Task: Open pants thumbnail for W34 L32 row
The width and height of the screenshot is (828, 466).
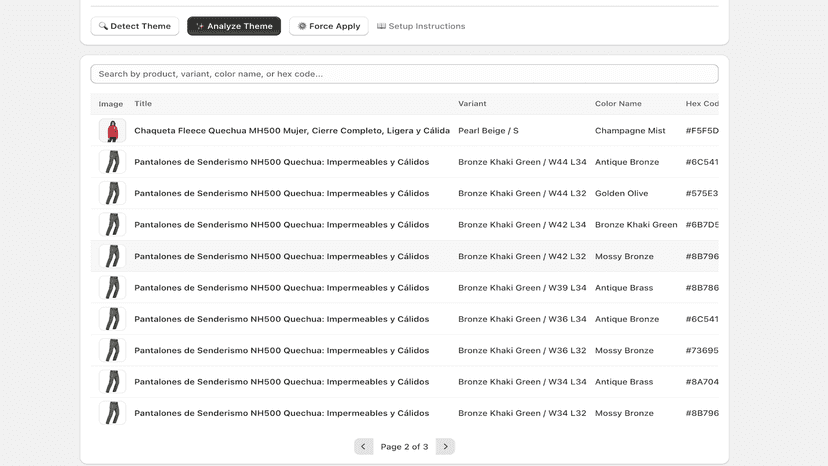Action: tap(112, 413)
